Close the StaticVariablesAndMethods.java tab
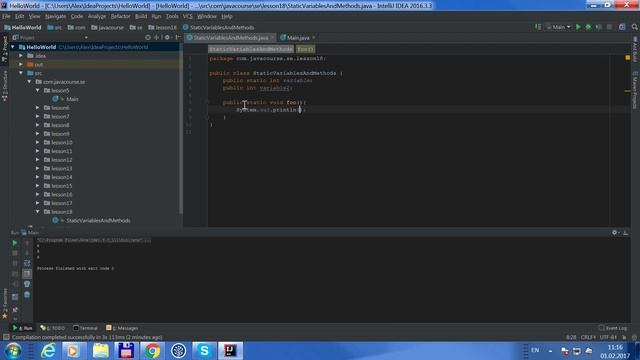This screenshot has width=640, height=360. click(272, 38)
